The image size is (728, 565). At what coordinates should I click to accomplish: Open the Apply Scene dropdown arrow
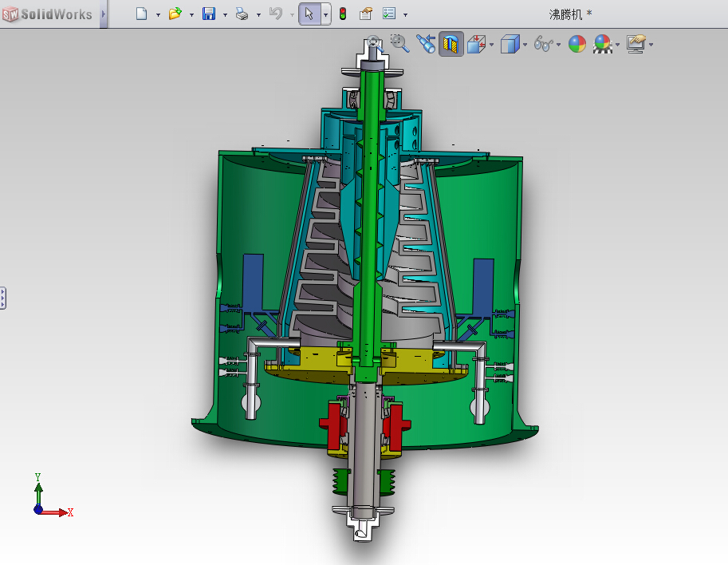[x=618, y=45]
